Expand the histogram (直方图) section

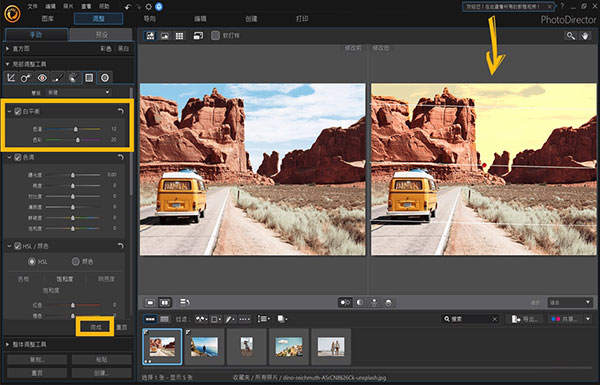(7, 49)
